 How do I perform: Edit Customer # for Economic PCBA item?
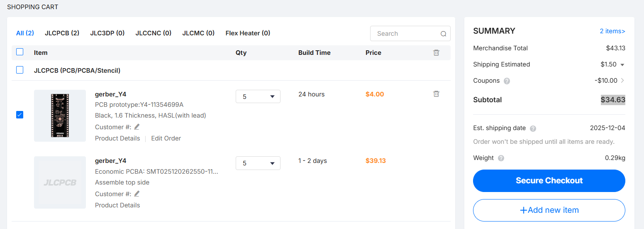coord(137,194)
